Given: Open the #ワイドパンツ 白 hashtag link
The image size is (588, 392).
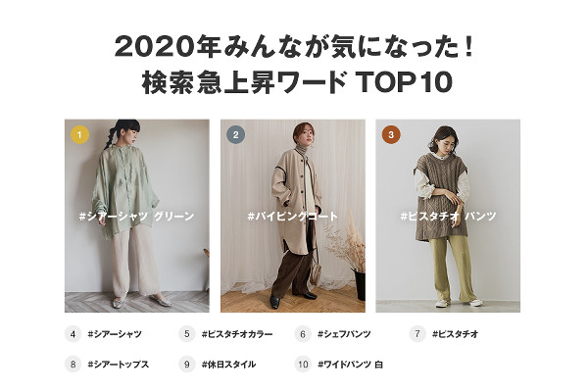Looking at the screenshot, I should coord(350,365).
